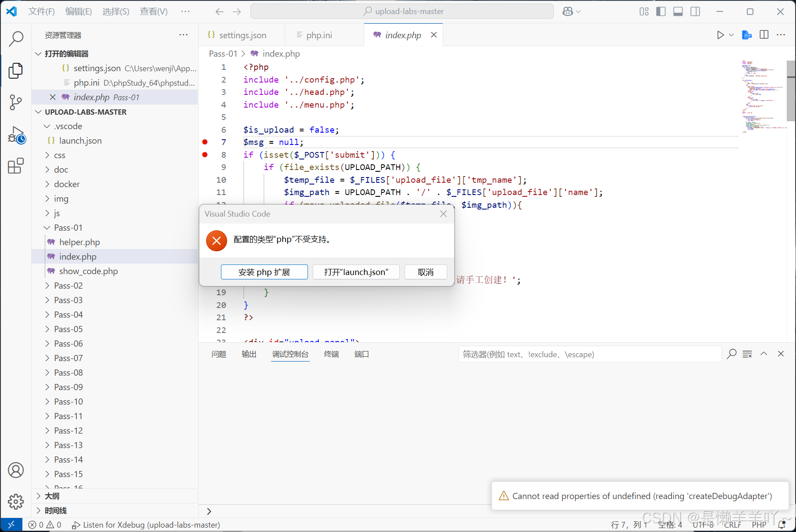Click the debug console filter search icon
Viewport: 796px width, 532px height.
click(x=731, y=354)
